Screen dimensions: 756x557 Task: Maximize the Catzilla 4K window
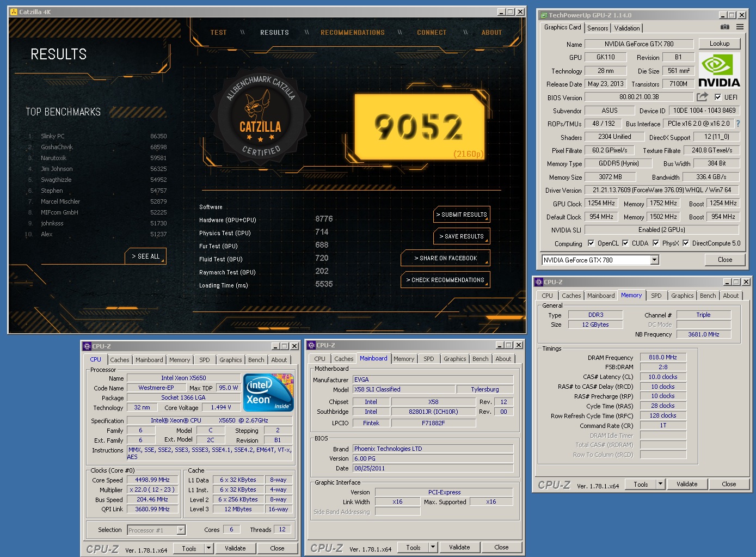510,11
